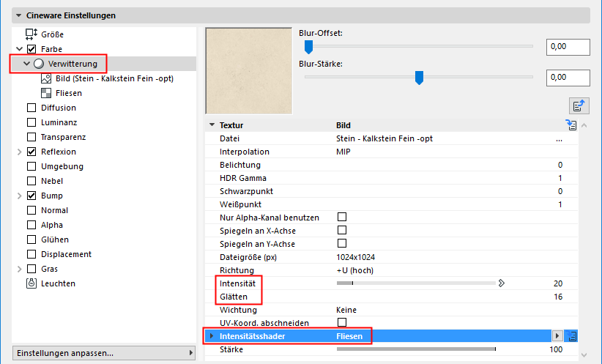The width and height of the screenshot is (602, 364).
Task: Click the blue list icon in Textur header
Action: click(x=571, y=125)
